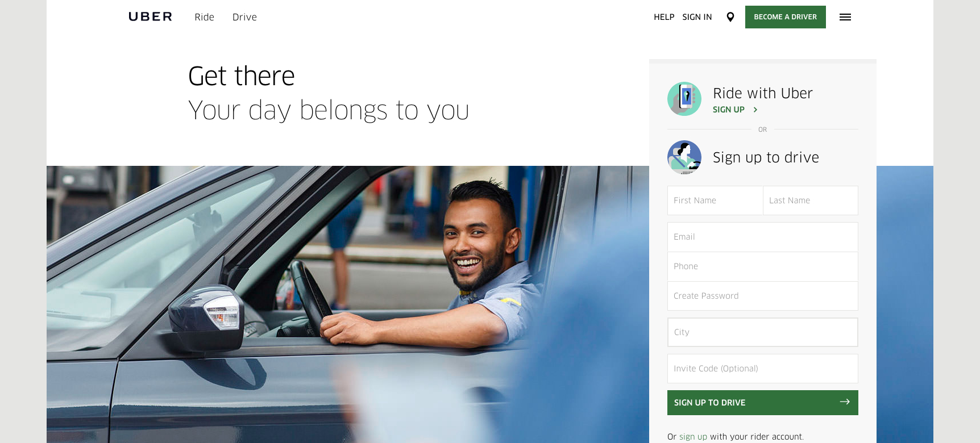Open the City field

coord(763,332)
